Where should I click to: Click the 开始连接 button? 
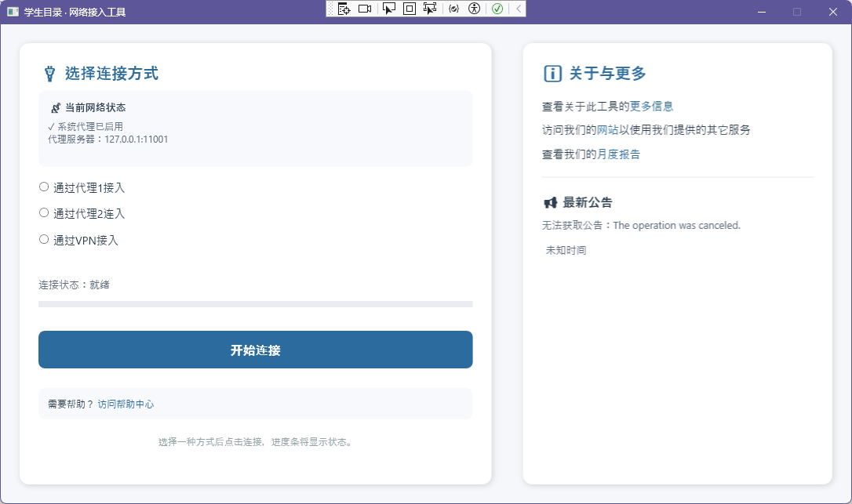coord(255,350)
